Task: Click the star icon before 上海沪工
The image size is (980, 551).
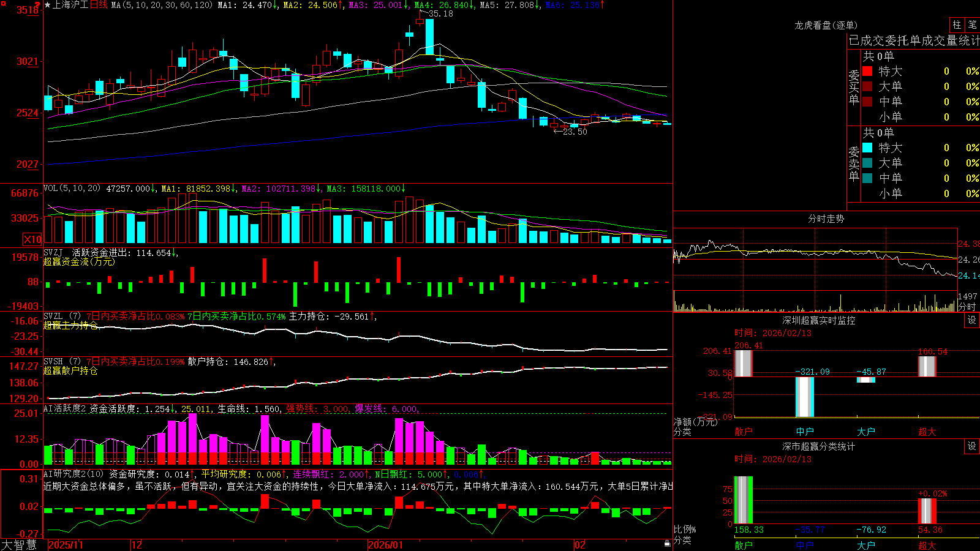Action: tap(48, 5)
